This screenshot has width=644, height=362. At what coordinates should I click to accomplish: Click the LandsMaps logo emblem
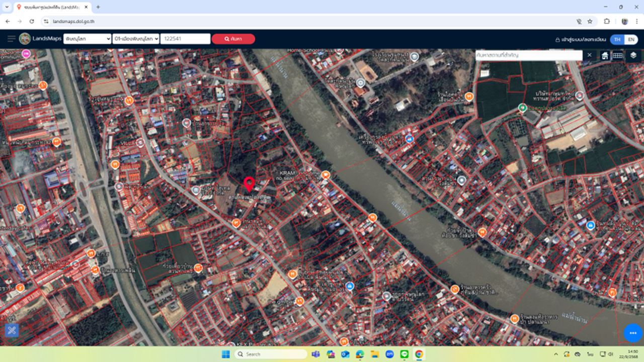25,39
